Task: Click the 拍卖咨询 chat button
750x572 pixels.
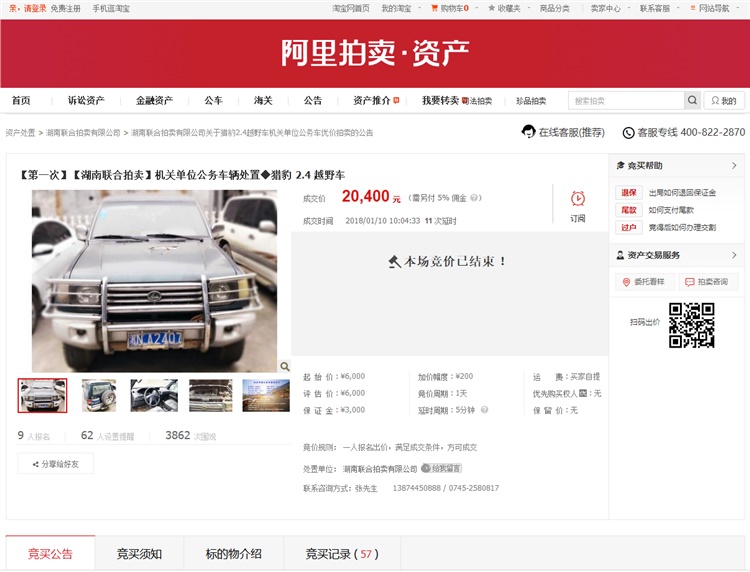Action: pos(708,282)
